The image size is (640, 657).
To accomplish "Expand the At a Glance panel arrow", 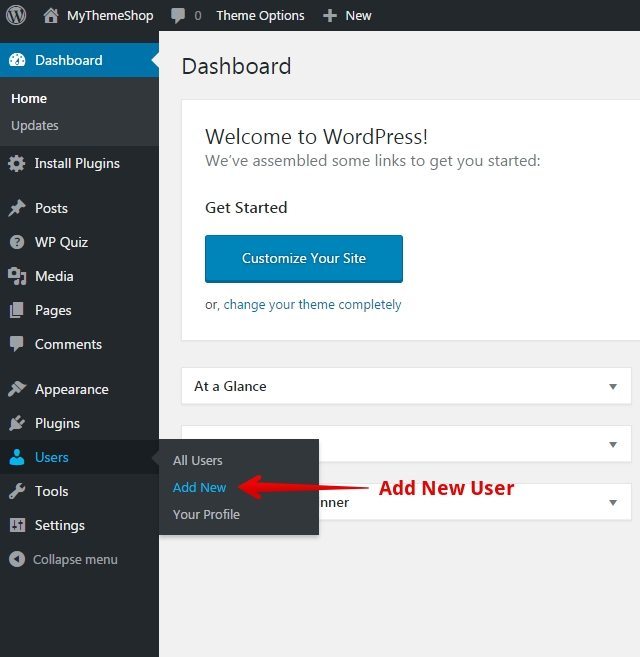I will [613, 386].
